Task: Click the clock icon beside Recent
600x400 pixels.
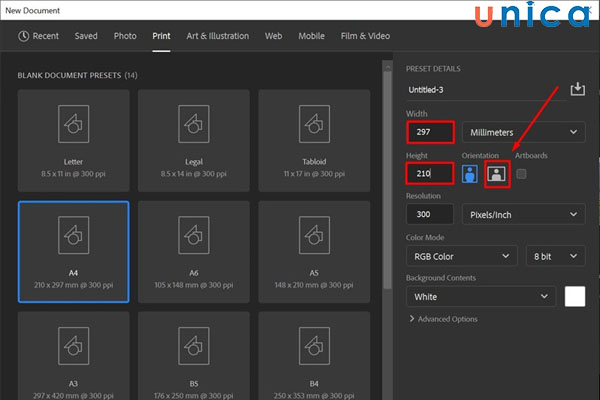Action: (x=24, y=36)
